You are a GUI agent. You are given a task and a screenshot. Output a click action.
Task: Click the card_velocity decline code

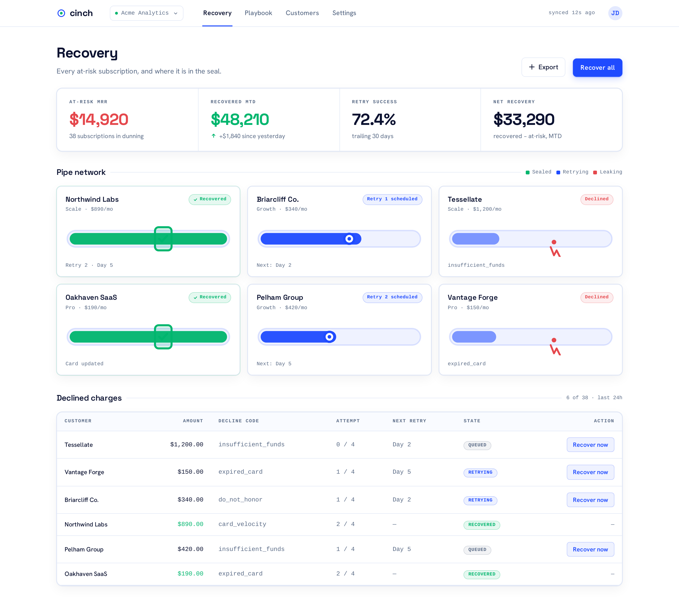242,524
